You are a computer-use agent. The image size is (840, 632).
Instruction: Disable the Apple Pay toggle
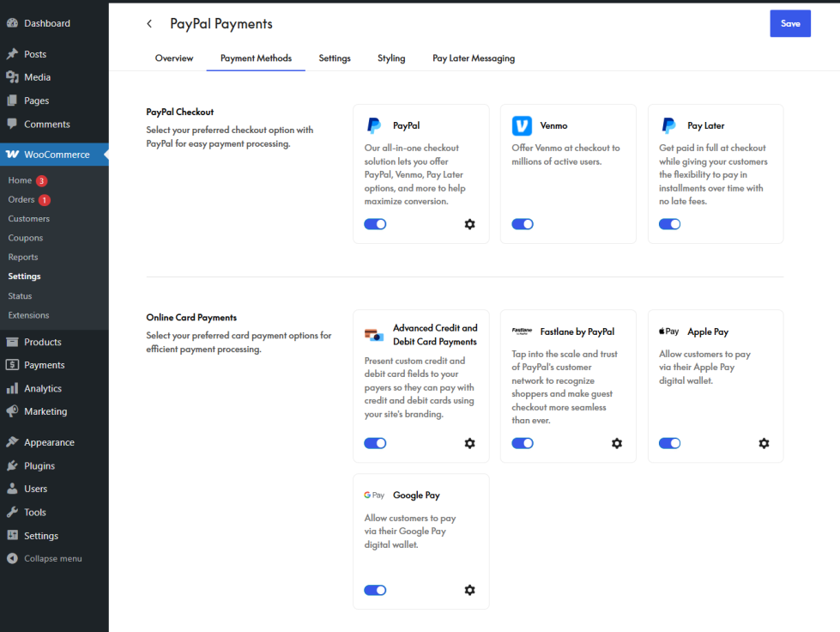pyautogui.click(x=669, y=443)
